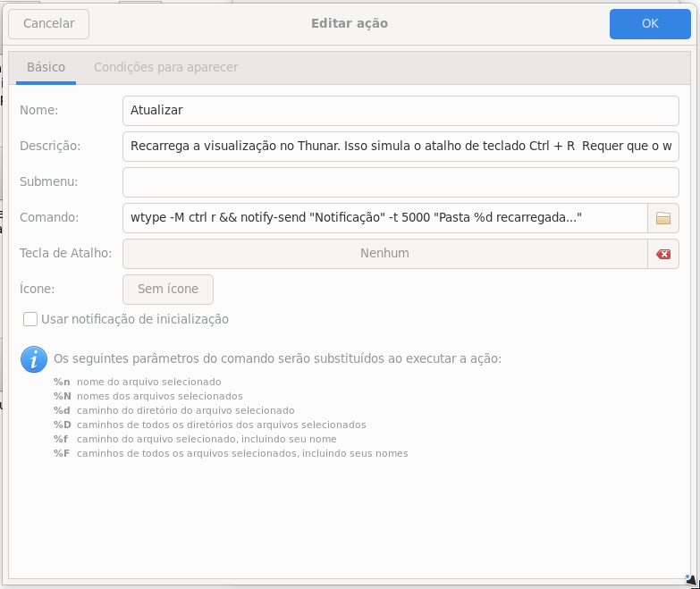Screen dimensions: 700x589
Task: Click the empty Submenu field
Action: point(401,182)
